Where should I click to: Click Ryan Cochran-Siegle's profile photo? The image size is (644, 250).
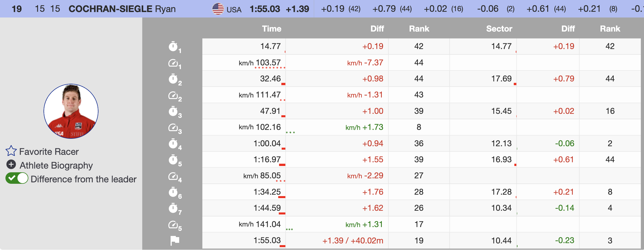click(71, 111)
